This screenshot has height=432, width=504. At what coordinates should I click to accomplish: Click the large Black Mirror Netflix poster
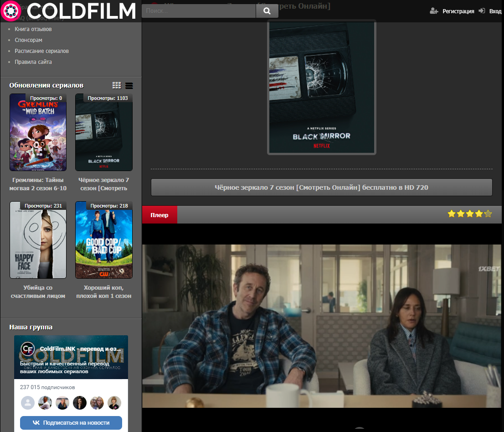tap(322, 88)
